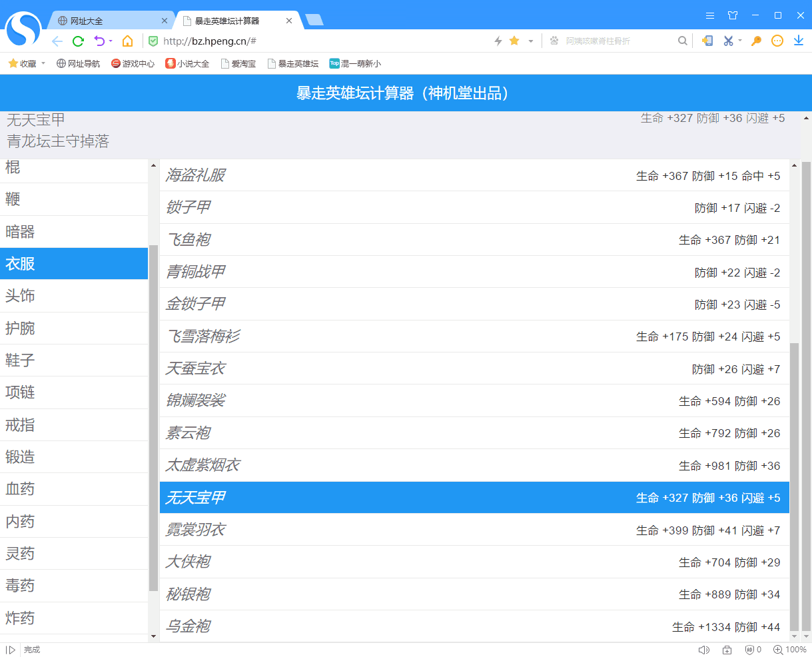Select the 海盗礼服 item row

coord(474,175)
